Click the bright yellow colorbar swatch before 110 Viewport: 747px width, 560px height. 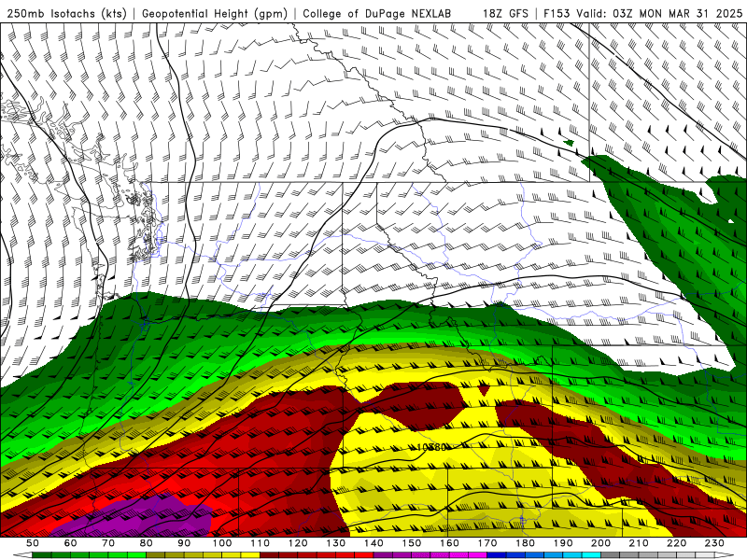250,555
